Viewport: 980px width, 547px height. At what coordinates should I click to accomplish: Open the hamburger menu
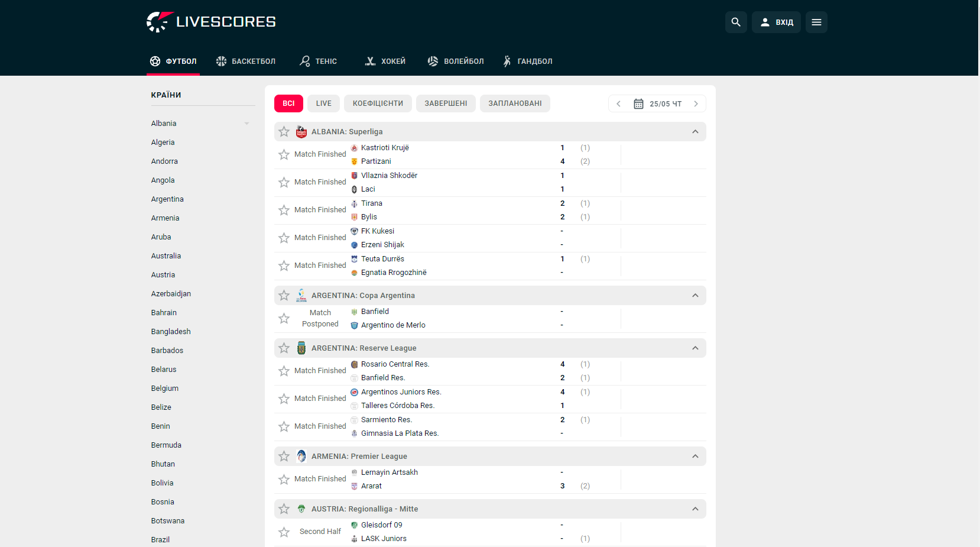coord(816,22)
